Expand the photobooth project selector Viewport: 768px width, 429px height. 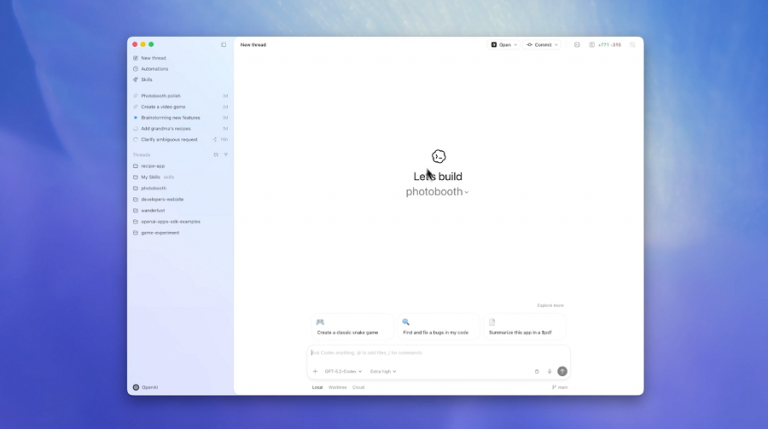pos(437,192)
